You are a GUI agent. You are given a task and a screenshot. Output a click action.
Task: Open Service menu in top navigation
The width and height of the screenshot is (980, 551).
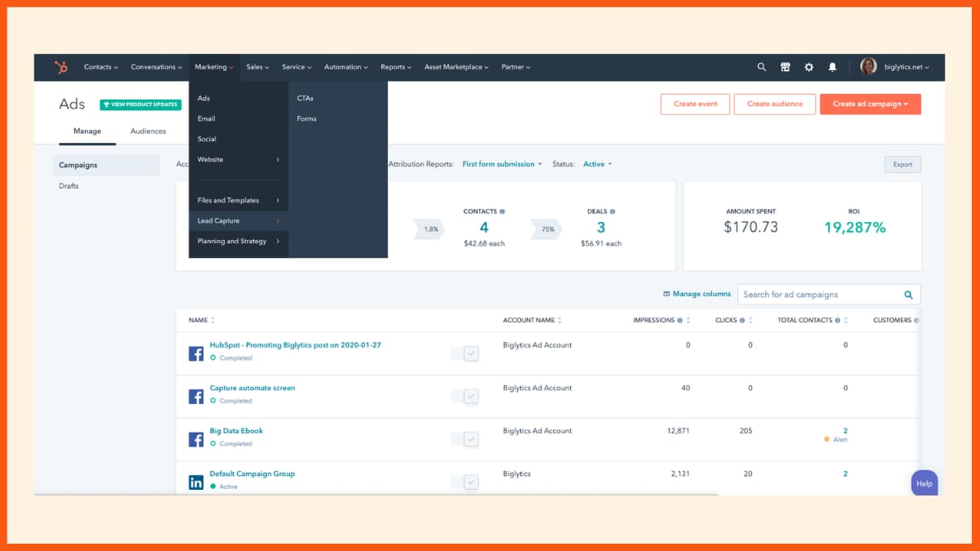tap(296, 67)
